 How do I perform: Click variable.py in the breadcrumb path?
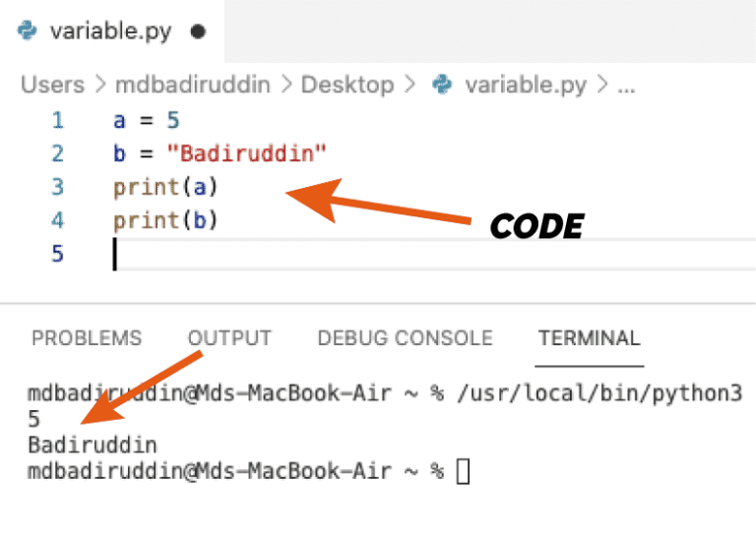point(526,86)
